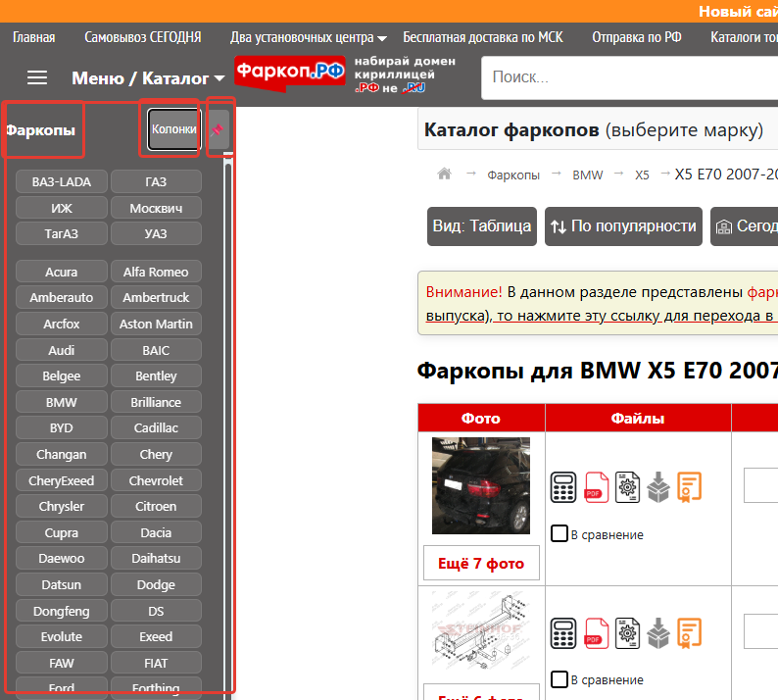Select the Aston Martin brand button
778x700 pixels.
pos(156,324)
